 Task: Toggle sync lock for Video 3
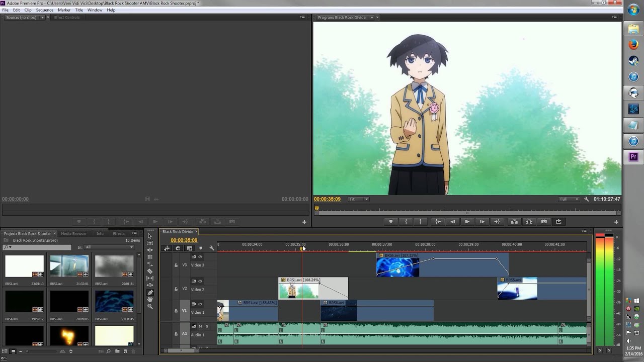194,257
